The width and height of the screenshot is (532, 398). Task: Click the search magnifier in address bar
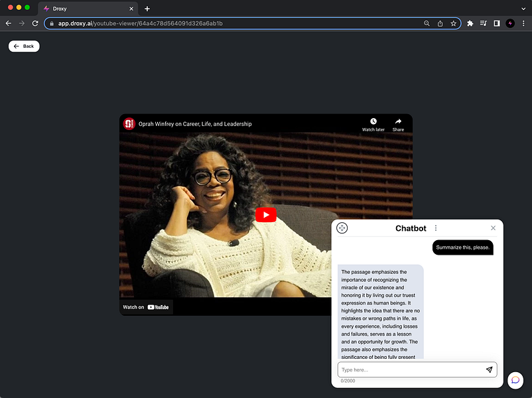point(427,23)
